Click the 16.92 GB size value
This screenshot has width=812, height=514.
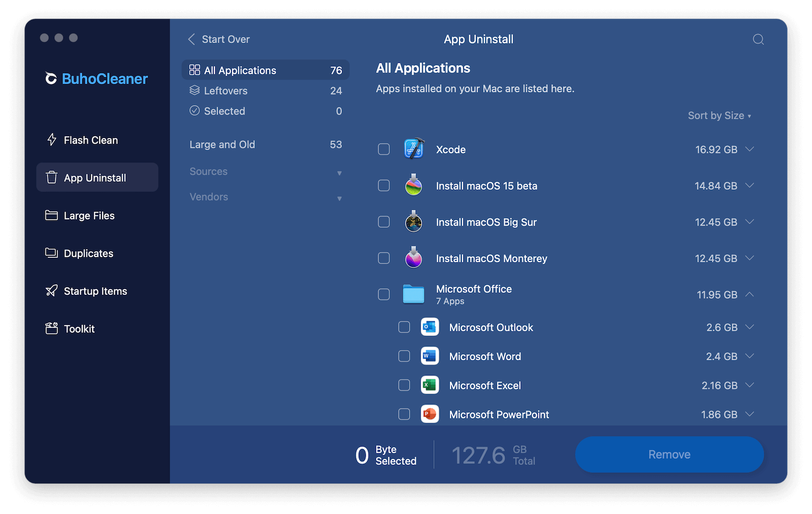pyautogui.click(x=716, y=150)
